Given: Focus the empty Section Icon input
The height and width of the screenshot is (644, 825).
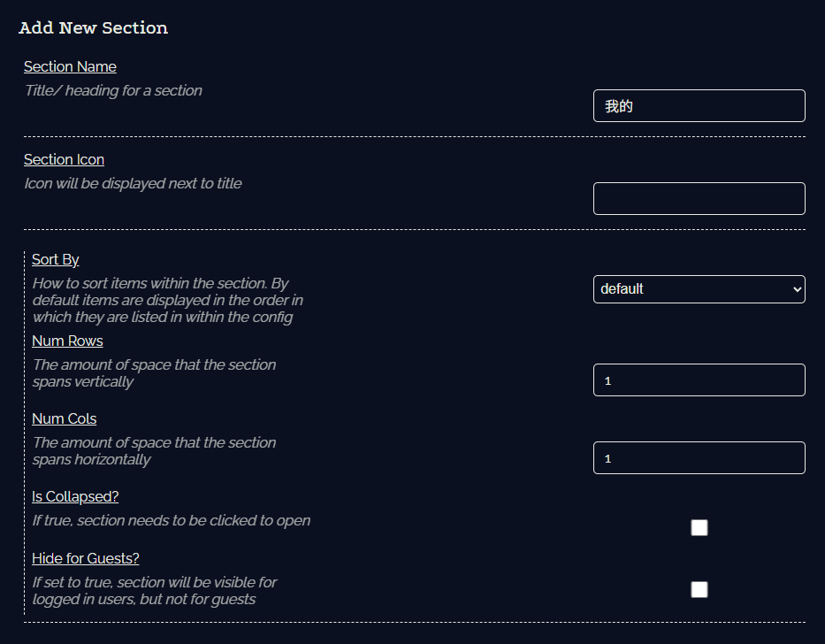Looking at the screenshot, I should coord(699,198).
